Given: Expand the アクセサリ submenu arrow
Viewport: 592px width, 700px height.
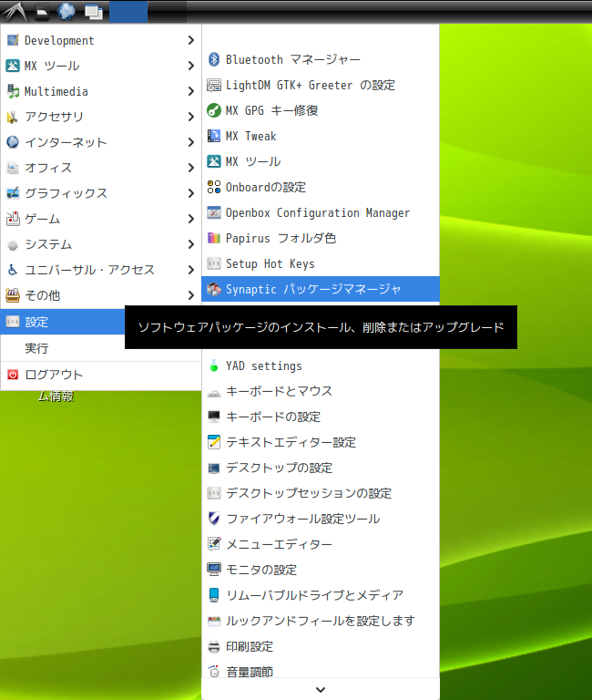Looking at the screenshot, I should [191, 117].
